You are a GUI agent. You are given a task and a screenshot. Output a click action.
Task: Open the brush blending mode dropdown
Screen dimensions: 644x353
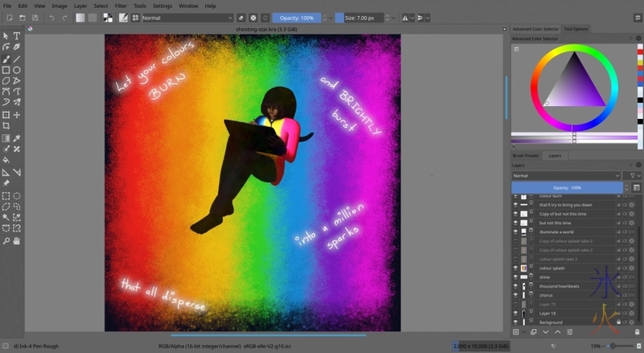click(187, 17)
